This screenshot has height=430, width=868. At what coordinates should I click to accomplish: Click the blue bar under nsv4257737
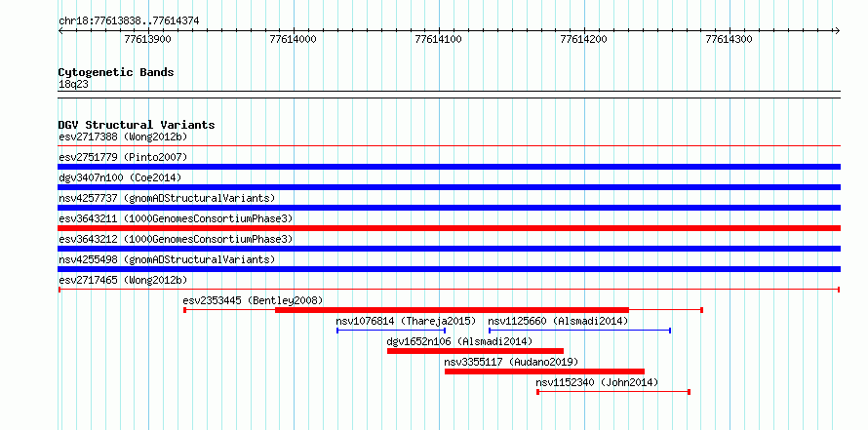click(450, 208)
